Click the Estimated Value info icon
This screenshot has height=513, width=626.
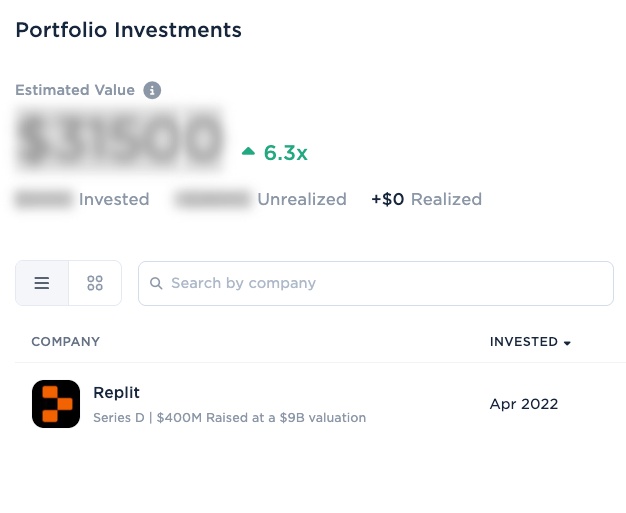[152, 90]
